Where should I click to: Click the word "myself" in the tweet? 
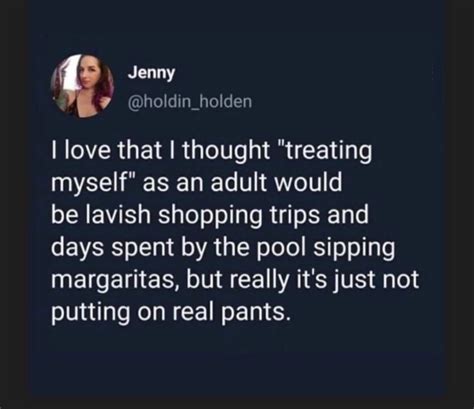click(88, 184)
